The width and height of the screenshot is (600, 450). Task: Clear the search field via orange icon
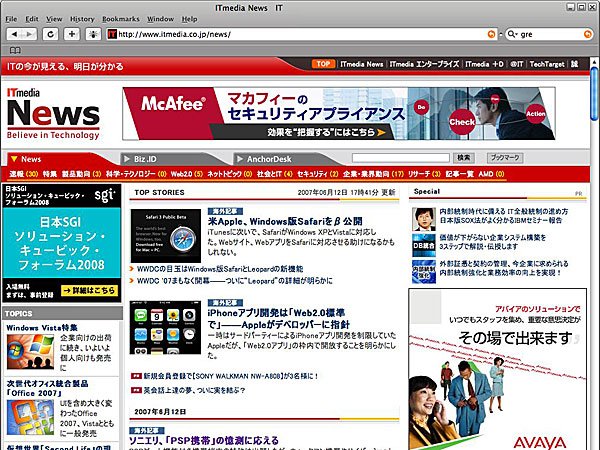point(587,34)
